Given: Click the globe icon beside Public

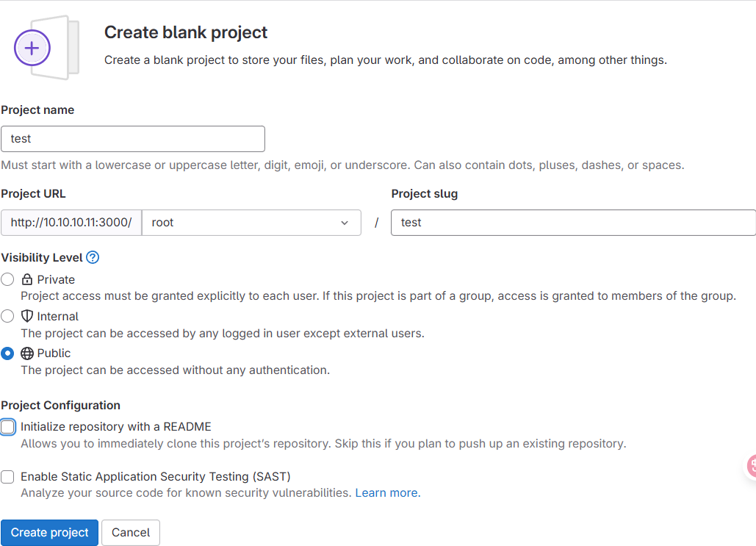Looking at the screenshot, I should 27,353.
